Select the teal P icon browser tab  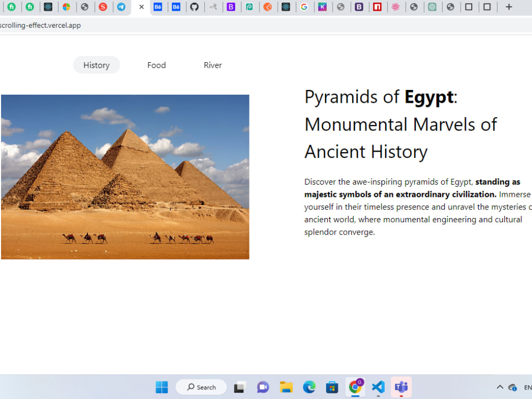pyautogui.click(x=250, y=7)
